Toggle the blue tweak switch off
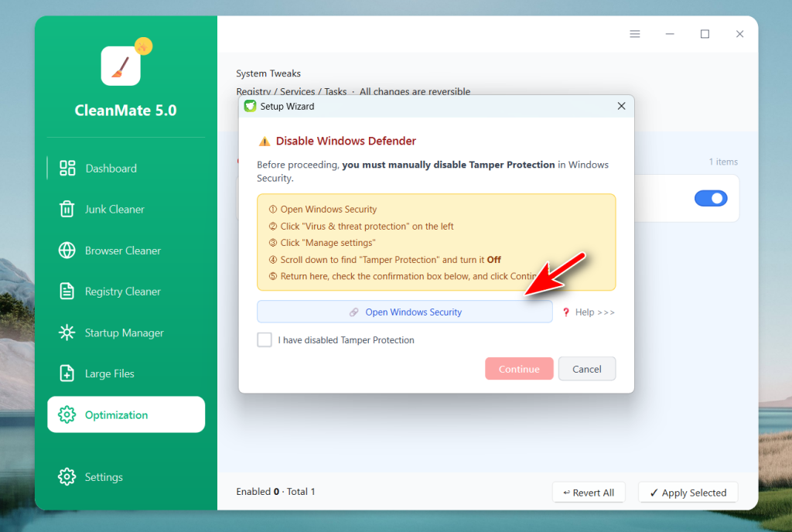This screenshot has height=532, width=792. [711, 199]
